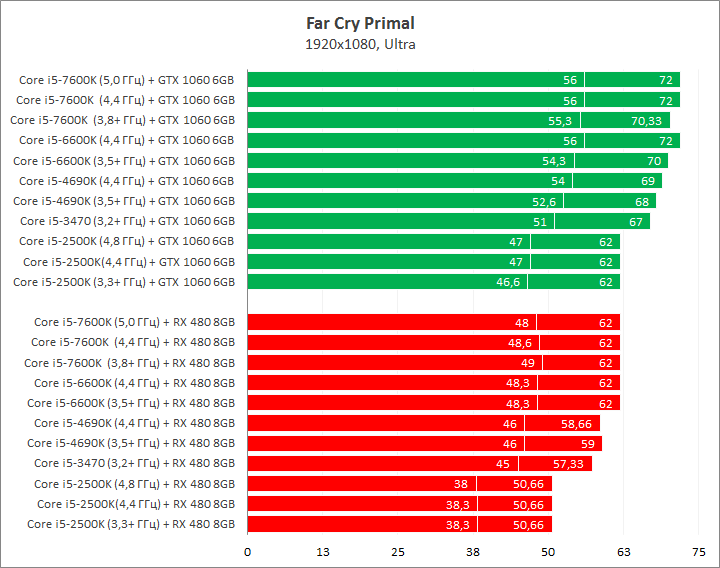Image resolution: width=720 pixels, height=568 pixels.
Task: Click the 54,3 value on the green bar
Action: click(x=554, y=161)
